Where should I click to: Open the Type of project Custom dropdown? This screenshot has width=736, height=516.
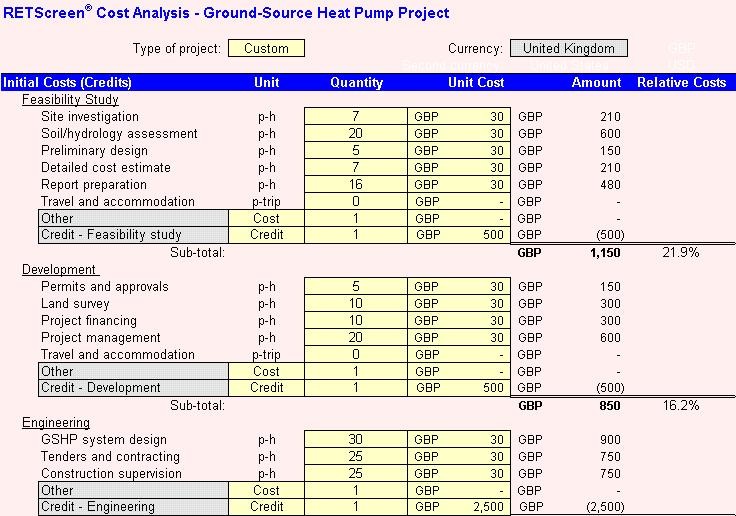(266, 48)
